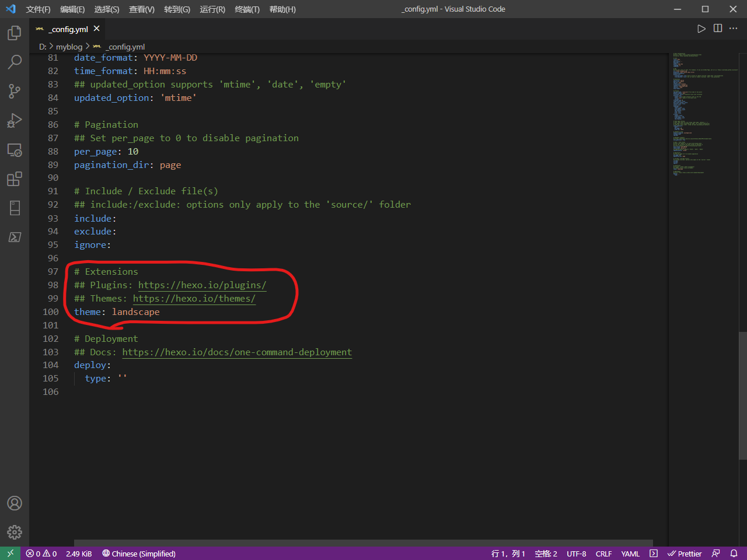Open the 终端(T) menu

[247, 9]
